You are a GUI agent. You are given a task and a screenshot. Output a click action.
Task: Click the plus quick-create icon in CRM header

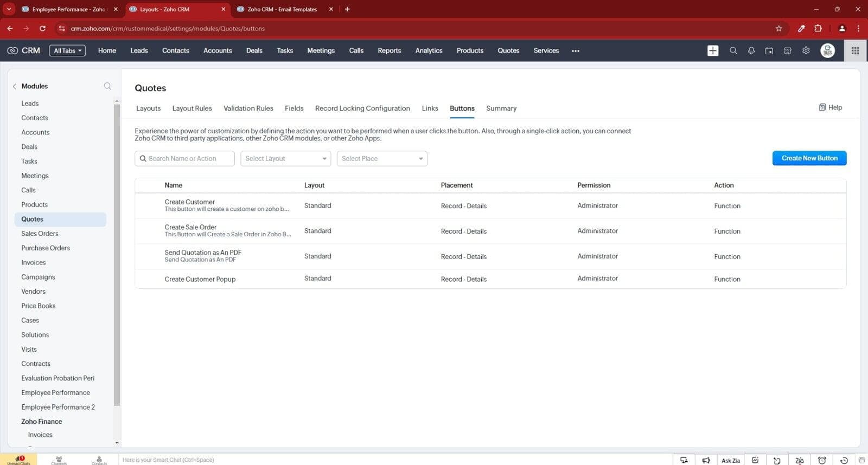pos(713,50)
